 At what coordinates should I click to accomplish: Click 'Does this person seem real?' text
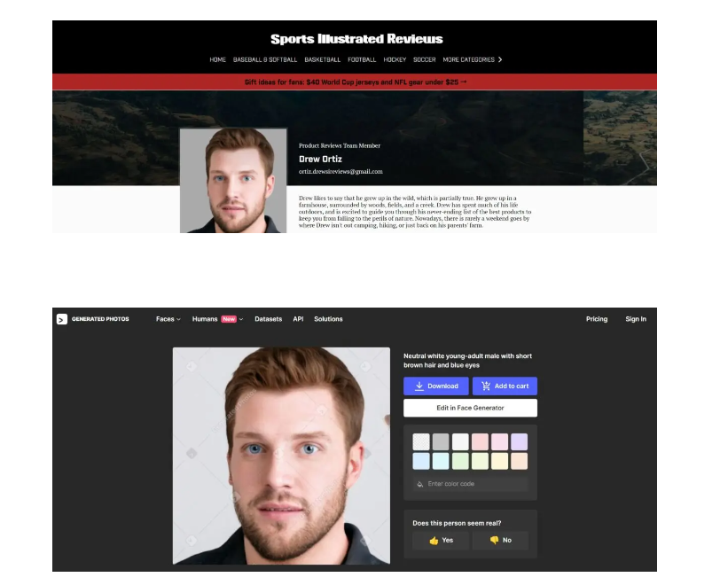457,523
